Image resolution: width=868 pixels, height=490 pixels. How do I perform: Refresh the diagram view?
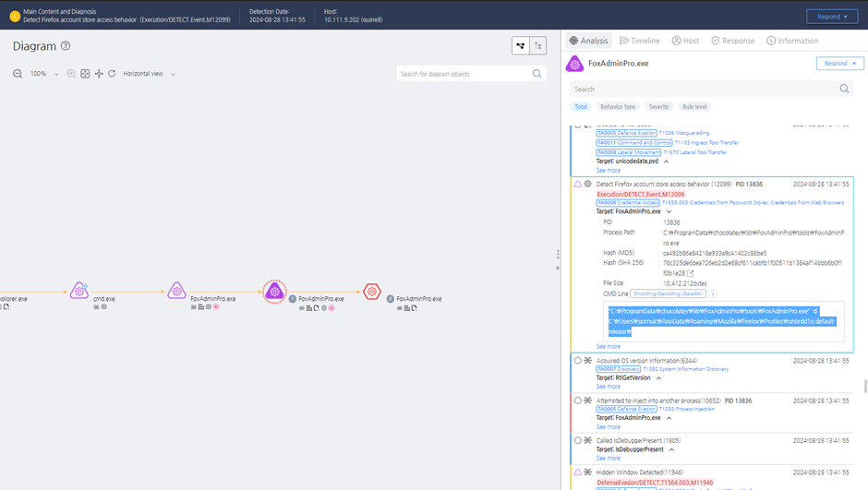point(112,74)
